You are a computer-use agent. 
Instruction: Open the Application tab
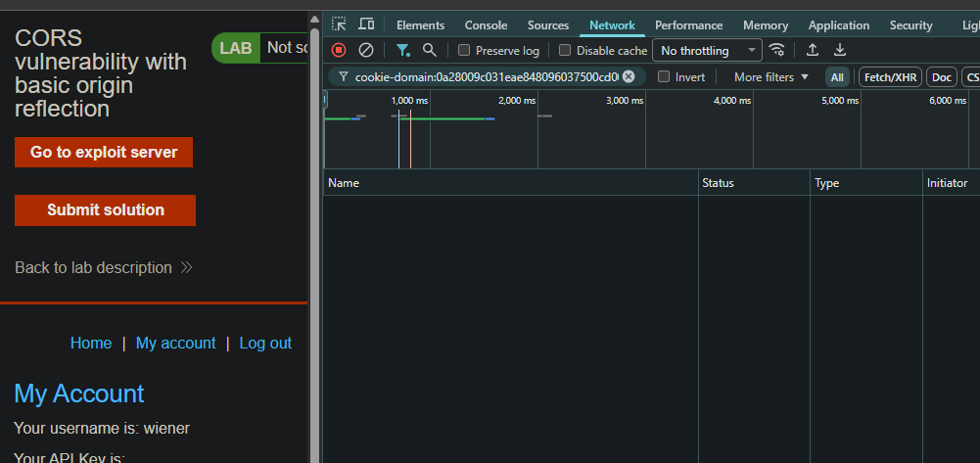[839, 25]
